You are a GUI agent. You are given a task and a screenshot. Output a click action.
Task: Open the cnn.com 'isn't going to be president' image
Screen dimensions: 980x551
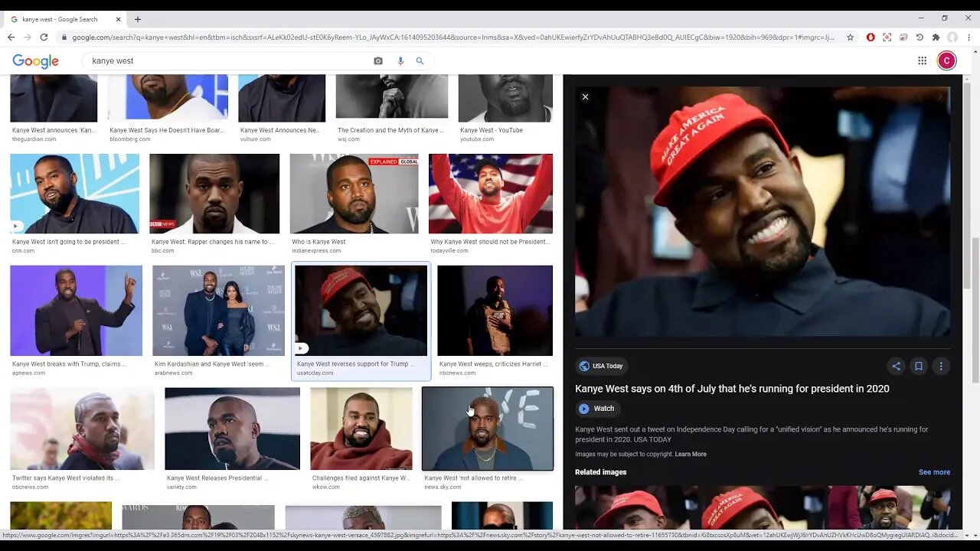pyautogui.click(x=75, y=194)
